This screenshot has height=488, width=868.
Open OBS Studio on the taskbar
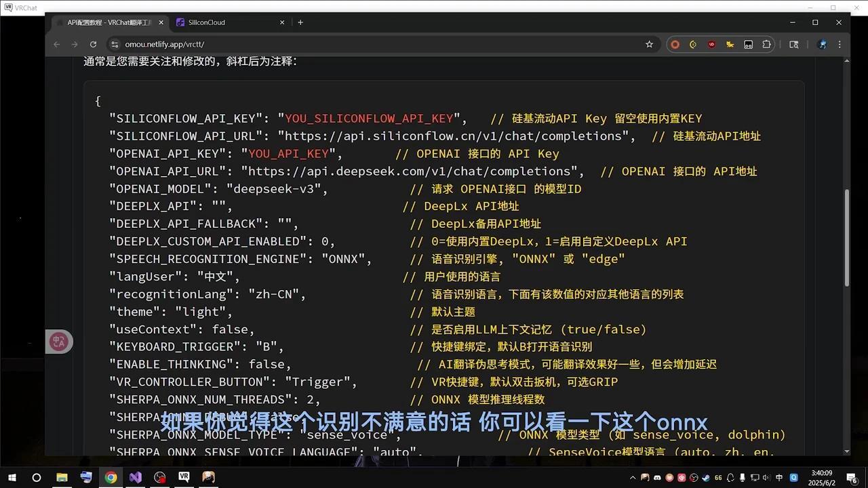coord(159,477)
